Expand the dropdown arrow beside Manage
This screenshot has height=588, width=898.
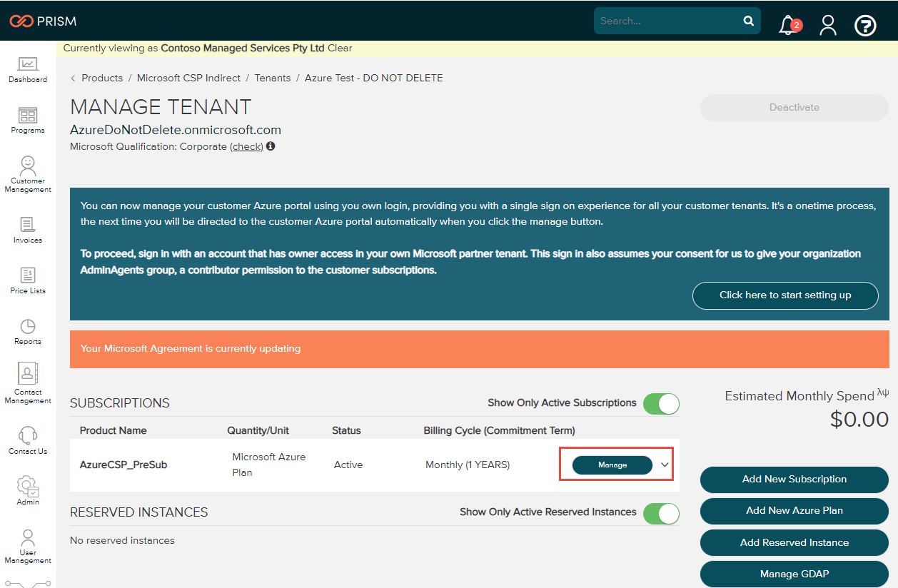664,465
